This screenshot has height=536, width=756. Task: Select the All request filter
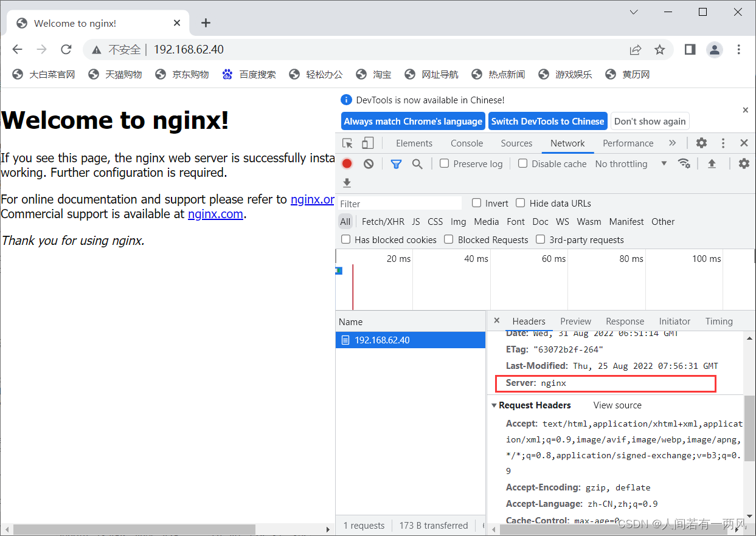[x=345, y=222]
